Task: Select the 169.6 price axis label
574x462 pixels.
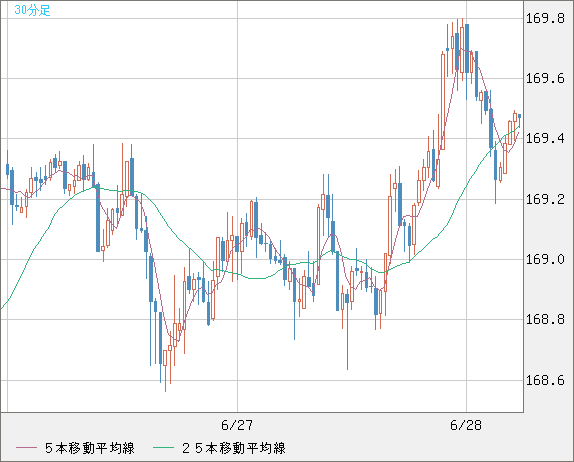Action: [x=545, y=78]
